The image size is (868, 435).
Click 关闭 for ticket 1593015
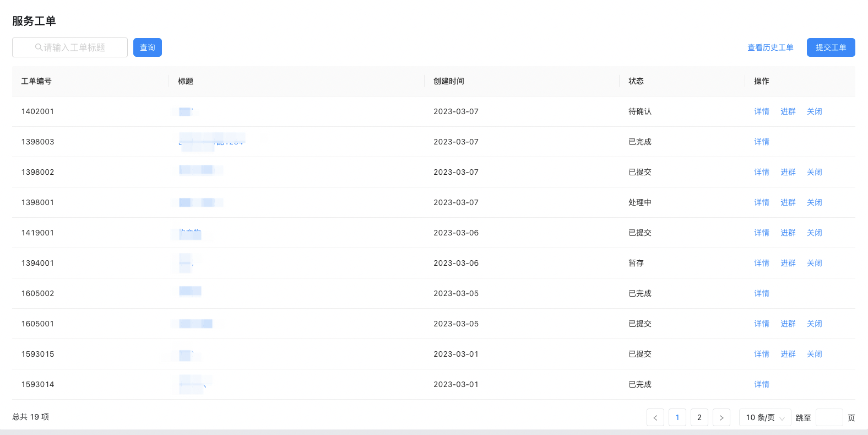(x=815, y=354)
